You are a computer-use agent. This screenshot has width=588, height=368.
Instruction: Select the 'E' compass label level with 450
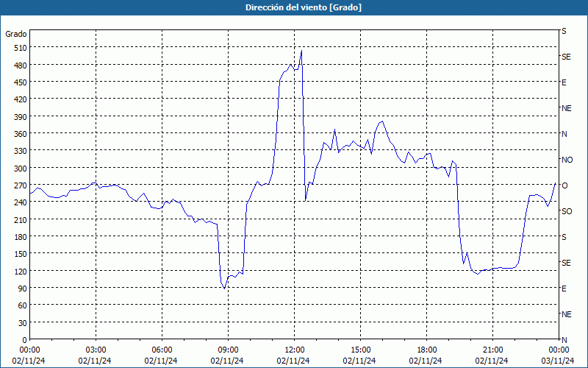point(564,82)
